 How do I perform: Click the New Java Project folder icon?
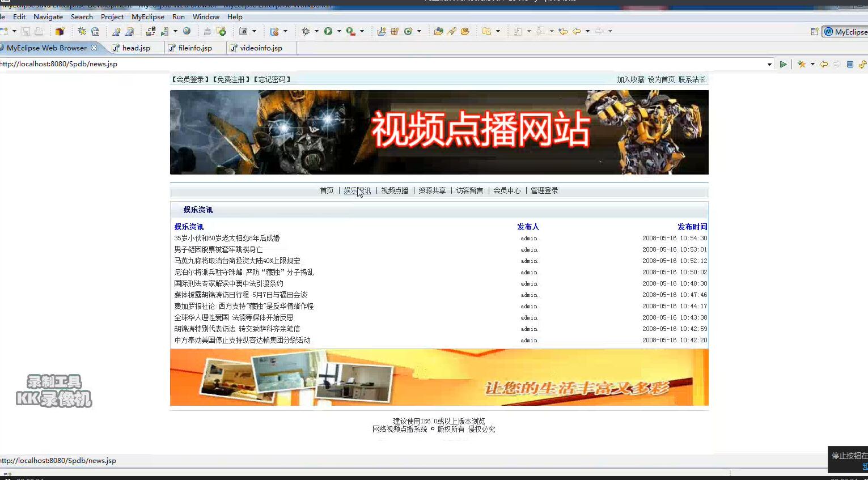[382, 32]
